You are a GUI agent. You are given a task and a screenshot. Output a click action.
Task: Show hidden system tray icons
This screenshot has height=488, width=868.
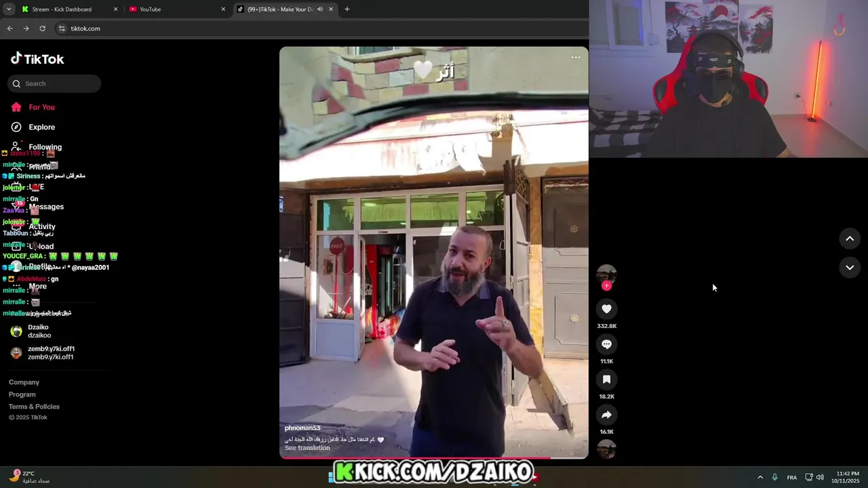(760, 477)
